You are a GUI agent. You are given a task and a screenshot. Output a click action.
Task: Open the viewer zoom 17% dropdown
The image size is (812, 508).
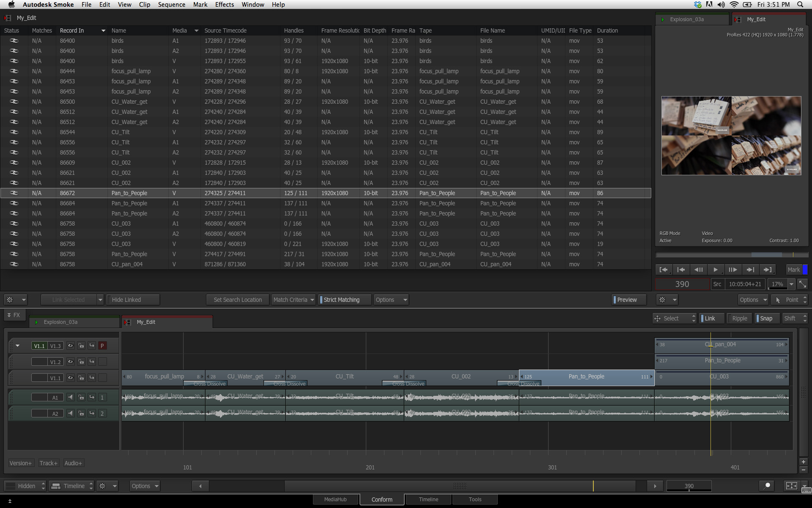[x=791, y=284]
